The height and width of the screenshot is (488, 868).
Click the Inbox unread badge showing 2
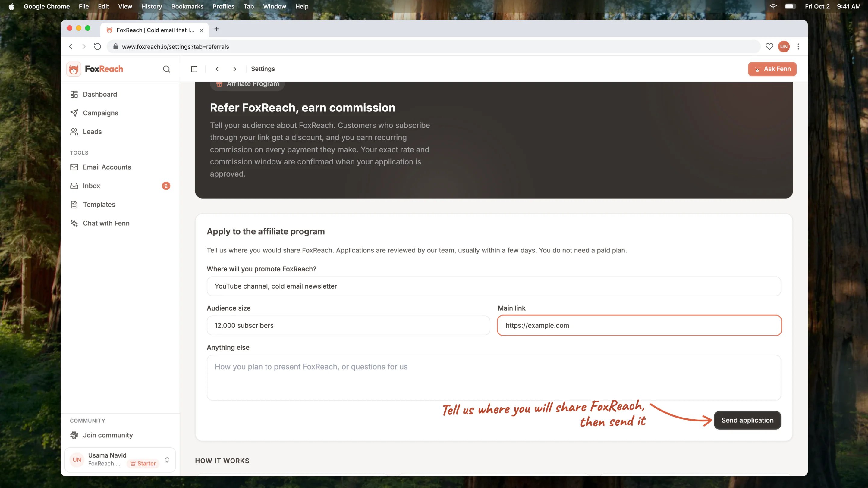click(166, 186)
